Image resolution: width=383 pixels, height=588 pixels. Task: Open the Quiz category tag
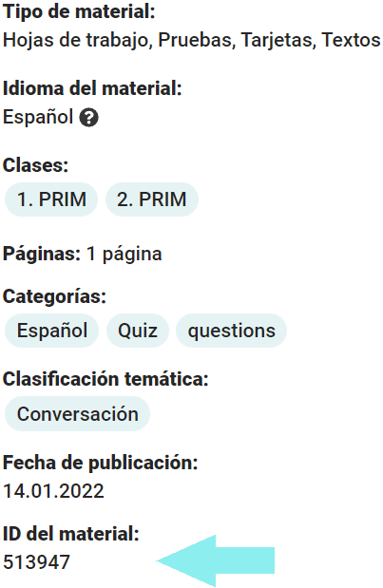click(x=138, y=331)
